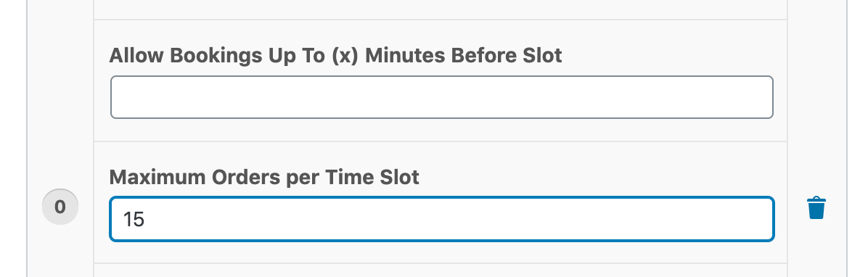868x277 pixels.
Task: Delete this time slot row via trash icon
Action: click(816, 208)
